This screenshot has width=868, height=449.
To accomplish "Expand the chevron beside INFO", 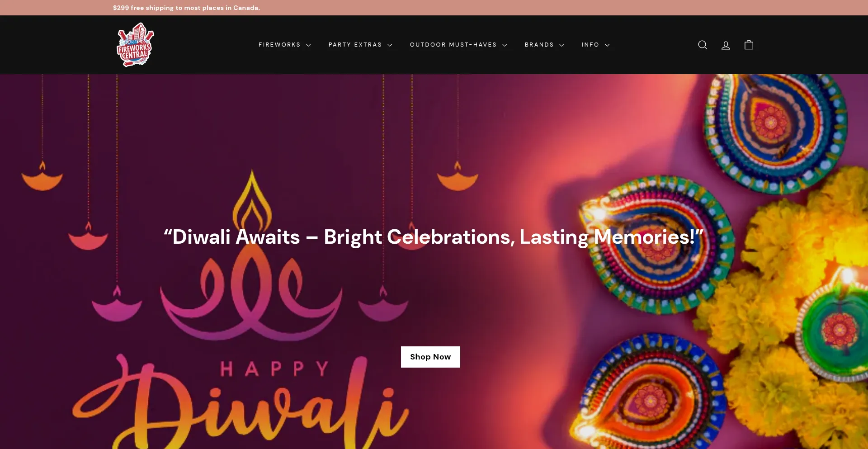I will [607, 45].
